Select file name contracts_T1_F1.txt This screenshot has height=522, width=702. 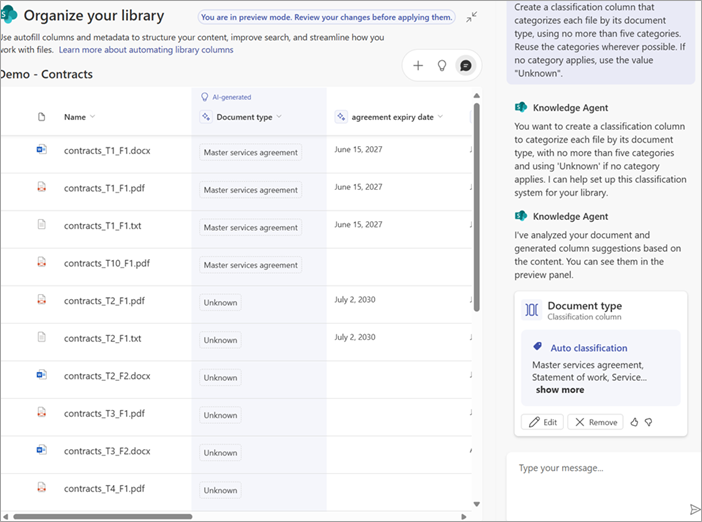(x=103, y=226)
